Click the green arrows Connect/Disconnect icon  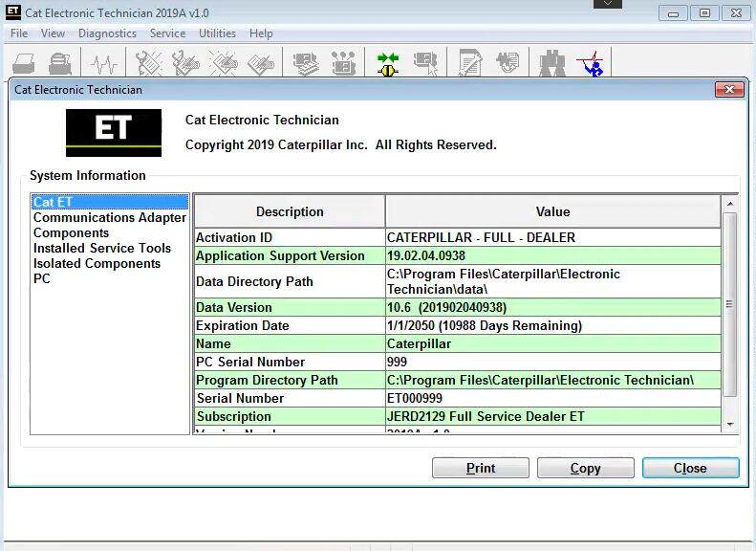tap(388, 64)
